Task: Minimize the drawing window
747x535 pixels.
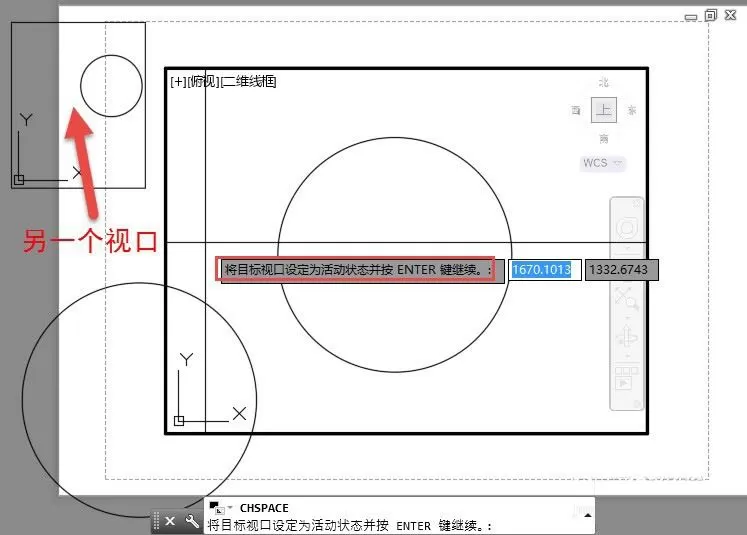Action: (x=691, y=17)
